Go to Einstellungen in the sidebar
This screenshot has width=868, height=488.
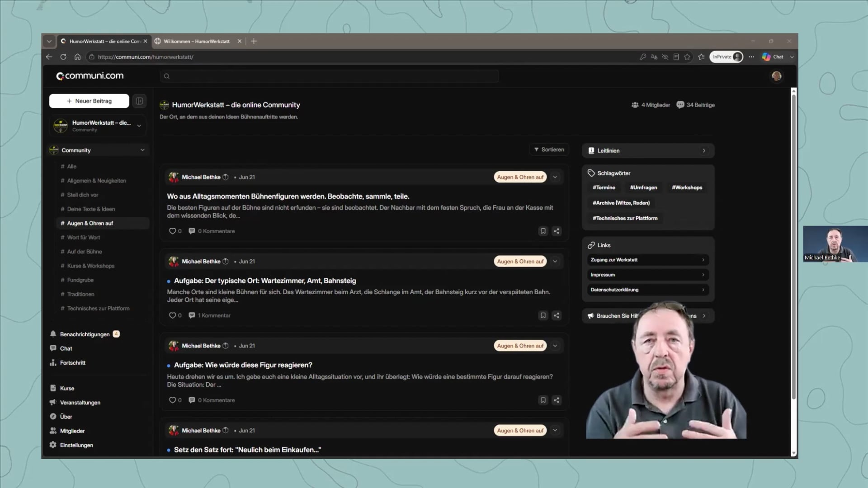pyautogui.click(x=76, y=445)
